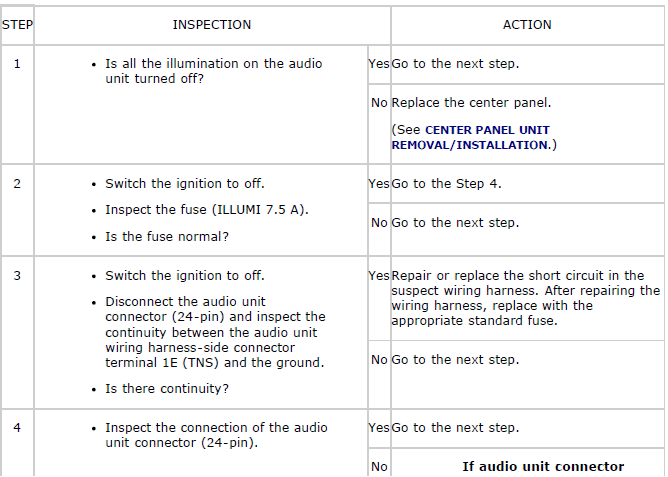Select the "Replace the center panel." action

point(471,102)
